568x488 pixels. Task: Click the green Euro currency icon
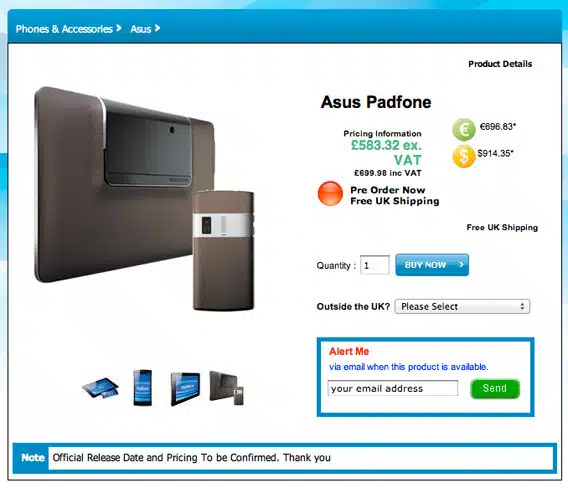[x=464, y=129]
